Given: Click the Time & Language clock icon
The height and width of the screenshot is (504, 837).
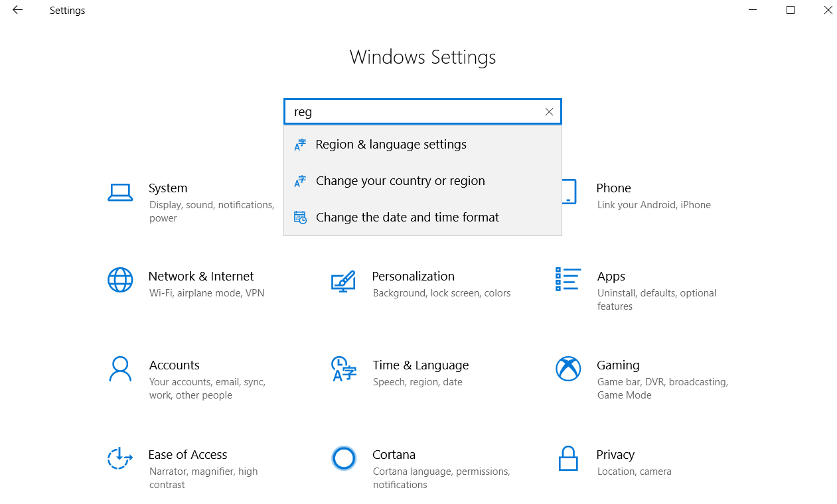Looking at the screenshot, I should [x=344, y=369].
